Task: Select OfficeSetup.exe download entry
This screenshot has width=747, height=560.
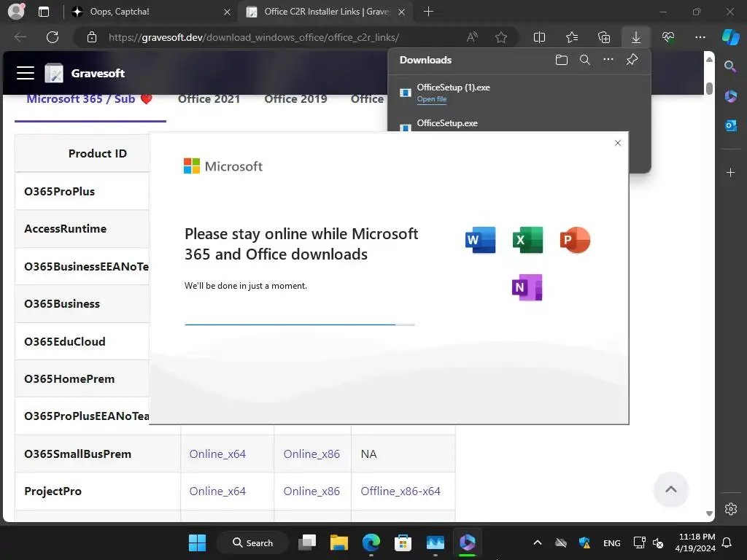Action: click(519, 123)
